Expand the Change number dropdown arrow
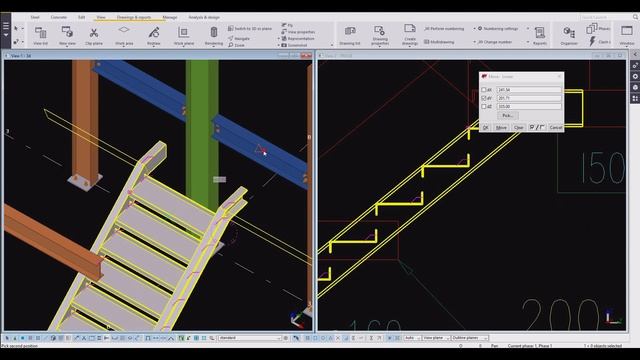This screenshot has height=360, width=640. (x=527, y=42)
